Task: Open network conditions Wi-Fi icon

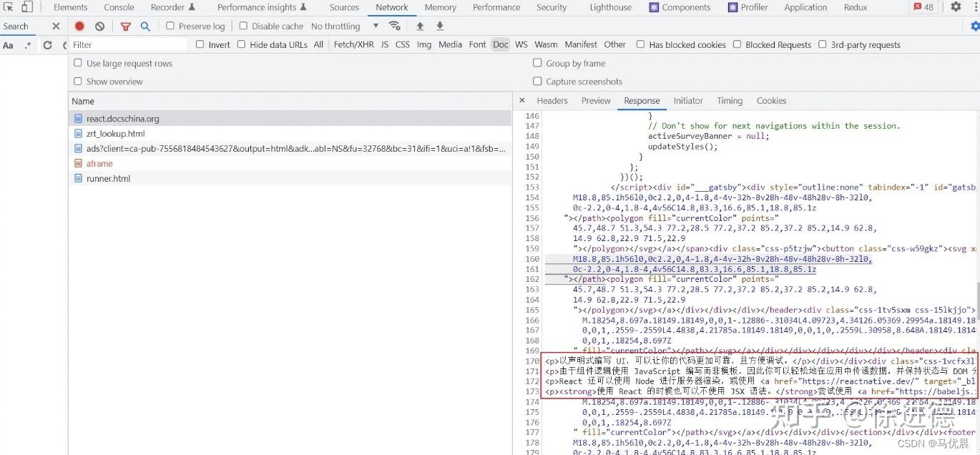Action: pyautogui.click(x=394, y=26)
